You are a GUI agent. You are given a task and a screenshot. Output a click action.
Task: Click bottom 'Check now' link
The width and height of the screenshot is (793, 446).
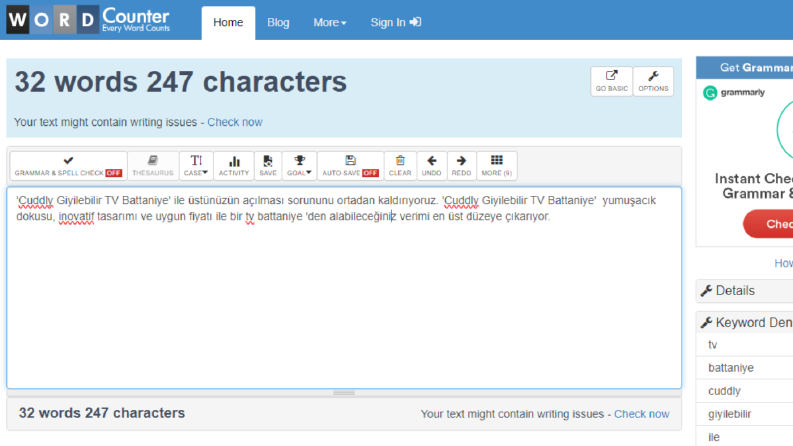[x=641, y=414]
